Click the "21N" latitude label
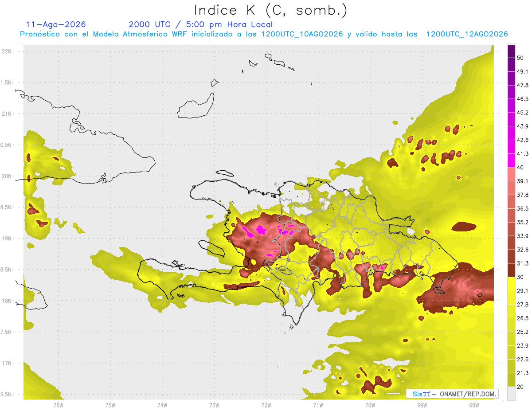The width and height of the screenshot is (532, 411). tap(7, 114)
